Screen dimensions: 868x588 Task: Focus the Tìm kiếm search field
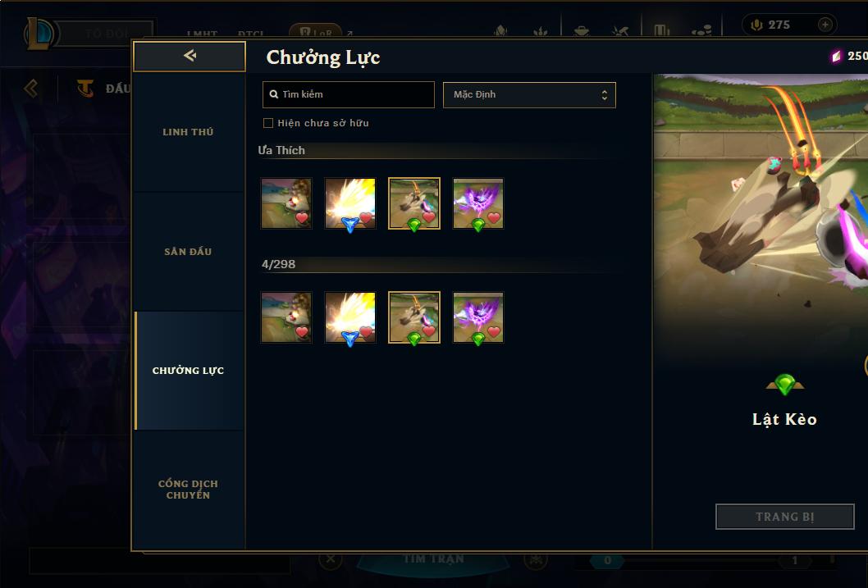coord(348,94)
